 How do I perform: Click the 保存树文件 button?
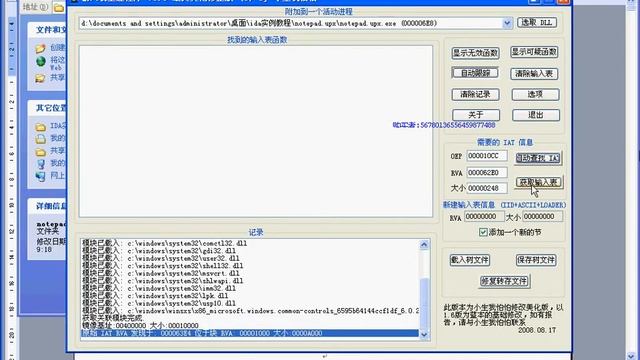[x=536, y=260]
